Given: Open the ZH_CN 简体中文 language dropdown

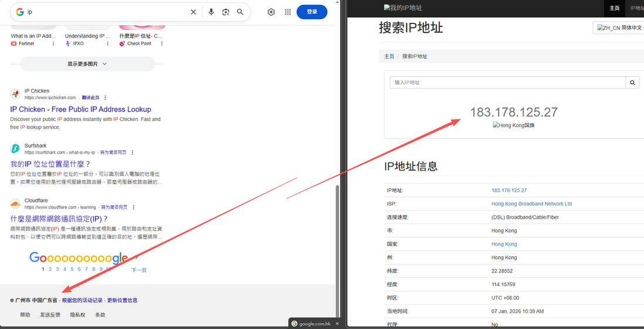Looking at the screenshot, I should pyautogui.click(x=619, y=28).
